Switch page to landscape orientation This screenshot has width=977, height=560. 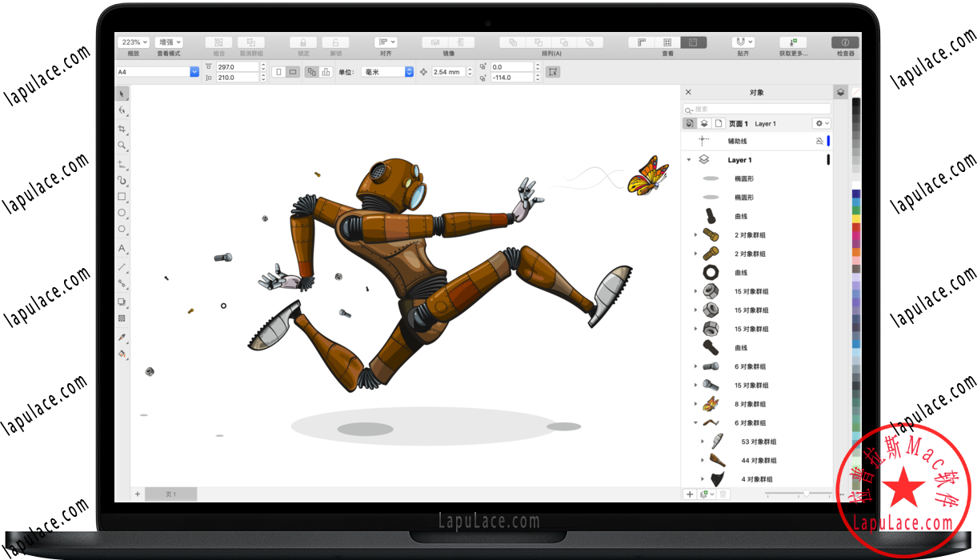click(293, 72)
